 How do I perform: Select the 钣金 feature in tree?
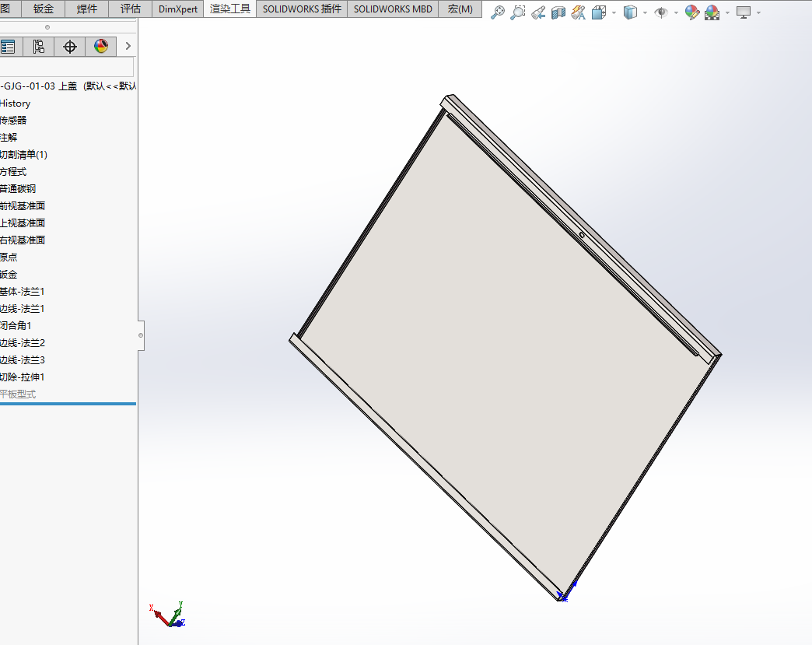pyautogui.click(x=9, y=274)
